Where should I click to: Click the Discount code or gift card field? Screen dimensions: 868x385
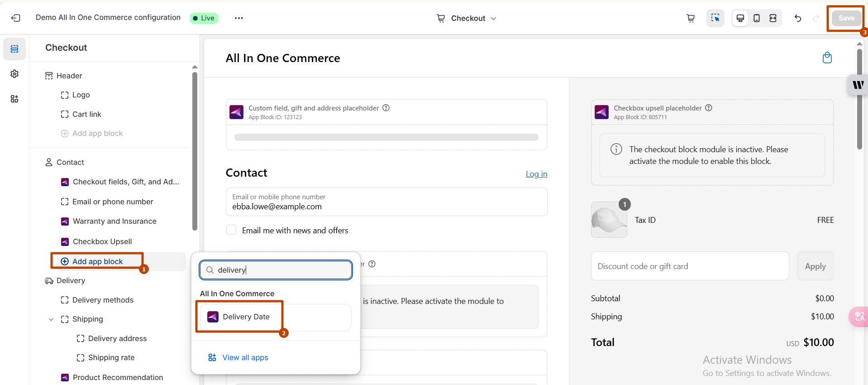coord(690,266)
